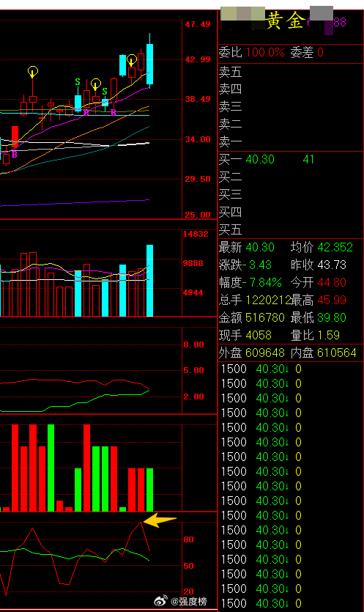The image size is (364, 612).
Task: Select the 卖五 order row
Action: (291, 73)
